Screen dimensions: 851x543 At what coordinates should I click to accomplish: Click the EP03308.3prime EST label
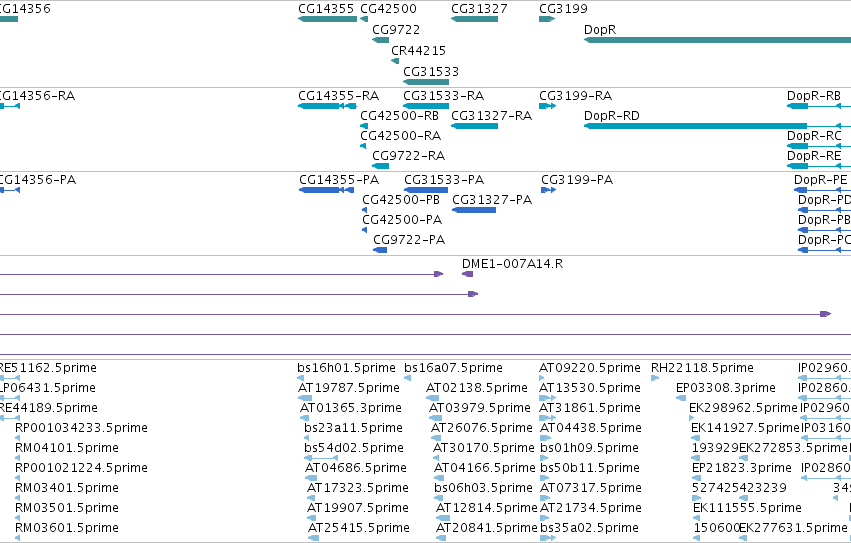click(x=726, y=388)
